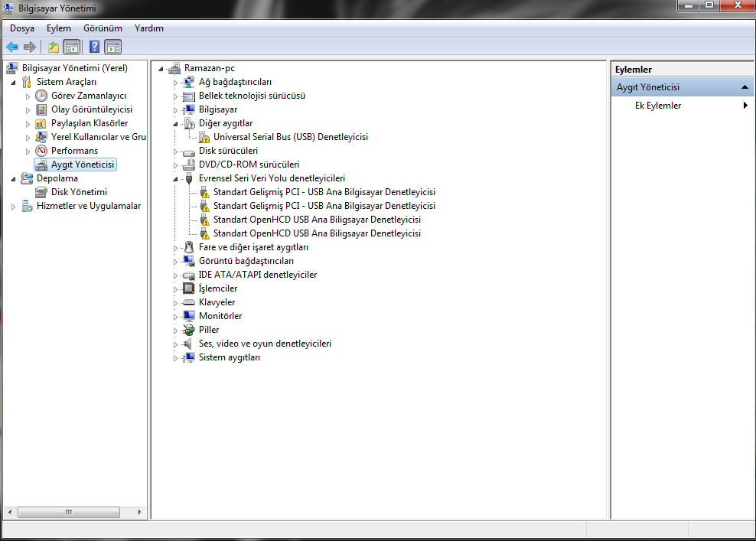Click the Monitörler monitor icon
This screenshot has height=541, width=756.
pyautogui.click(x=189, y=316)
